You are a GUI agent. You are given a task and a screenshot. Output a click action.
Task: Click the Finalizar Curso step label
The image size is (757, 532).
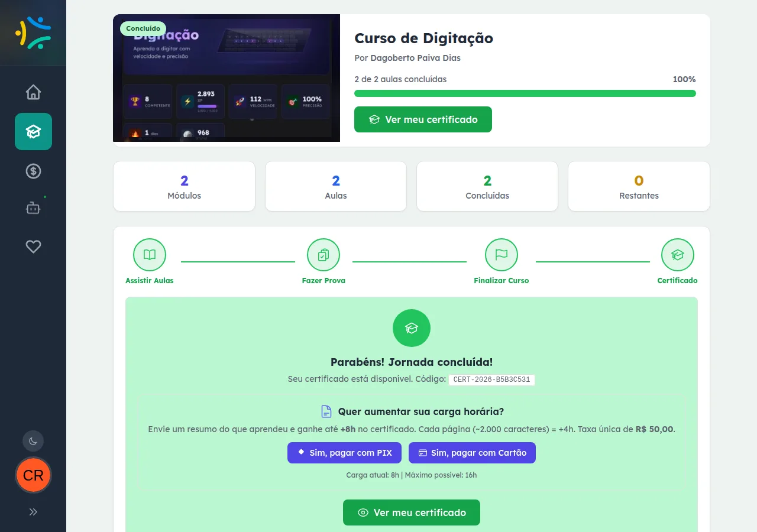coord(502,281)
